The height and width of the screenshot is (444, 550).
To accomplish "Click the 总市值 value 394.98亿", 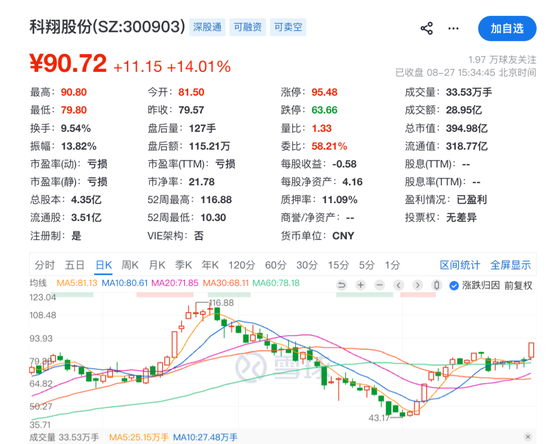I will 467,128.
